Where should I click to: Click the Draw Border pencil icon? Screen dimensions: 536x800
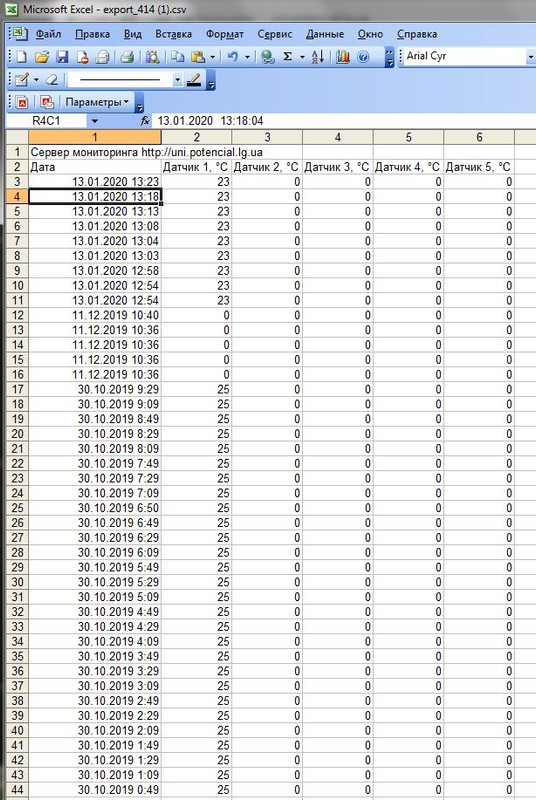[21, 80]
